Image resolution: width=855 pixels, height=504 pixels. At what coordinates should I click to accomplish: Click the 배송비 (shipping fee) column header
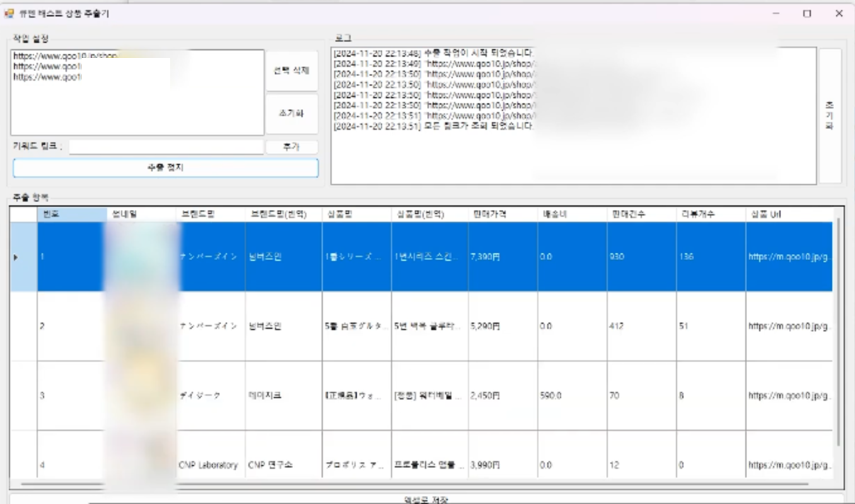(x=572, y=214)
